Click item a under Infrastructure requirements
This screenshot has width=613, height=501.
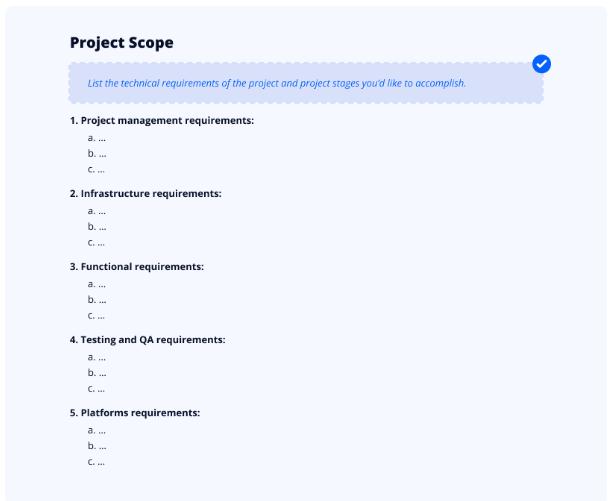(97, 211)
